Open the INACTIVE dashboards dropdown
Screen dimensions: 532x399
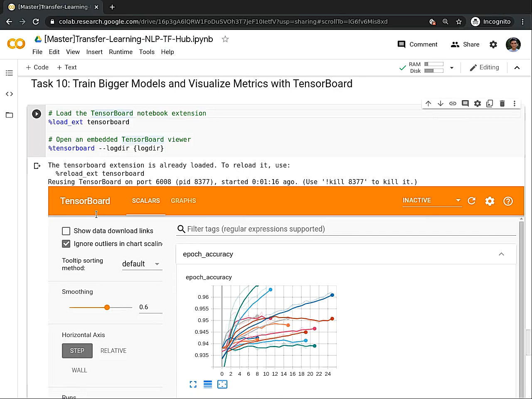(431, 200)
